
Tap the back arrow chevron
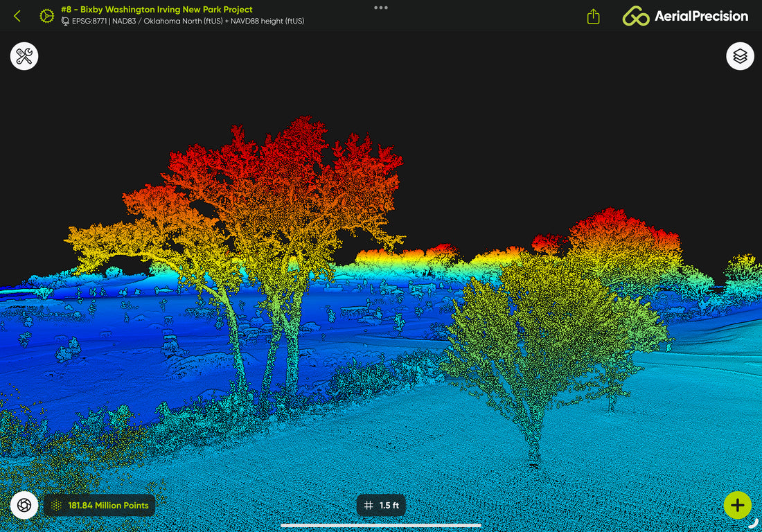coord(17,16)
